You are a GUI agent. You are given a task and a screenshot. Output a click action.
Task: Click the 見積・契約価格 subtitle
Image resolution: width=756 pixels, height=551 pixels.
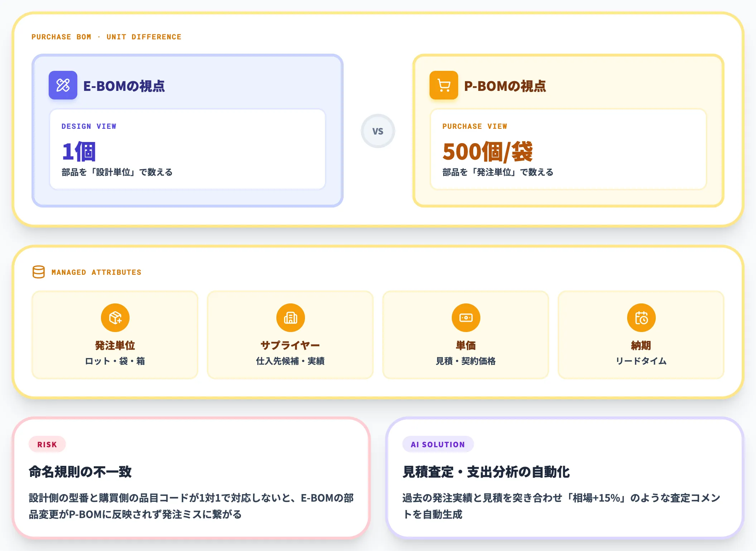(x=466, y=361)
